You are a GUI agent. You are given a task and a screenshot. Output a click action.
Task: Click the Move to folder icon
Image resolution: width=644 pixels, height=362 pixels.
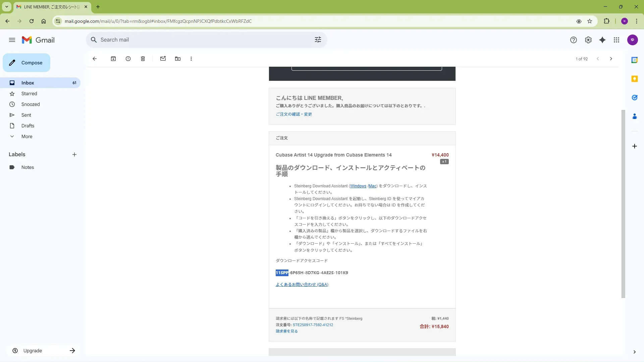(178, 59)
